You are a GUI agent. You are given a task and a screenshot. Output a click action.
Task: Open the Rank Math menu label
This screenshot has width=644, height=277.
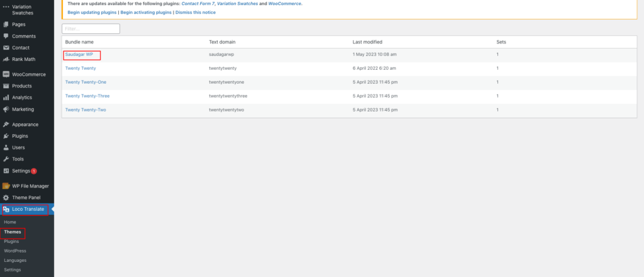24,59
